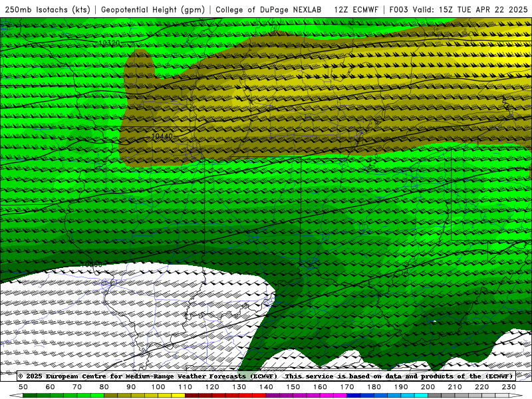
Task: Click the '12Z ECMWF' model run label
Action: click(356, 9)
